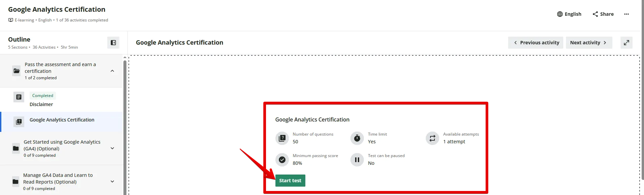Click the '50' questions value
Screen dimensions: 644x195
tap(295, 142)
